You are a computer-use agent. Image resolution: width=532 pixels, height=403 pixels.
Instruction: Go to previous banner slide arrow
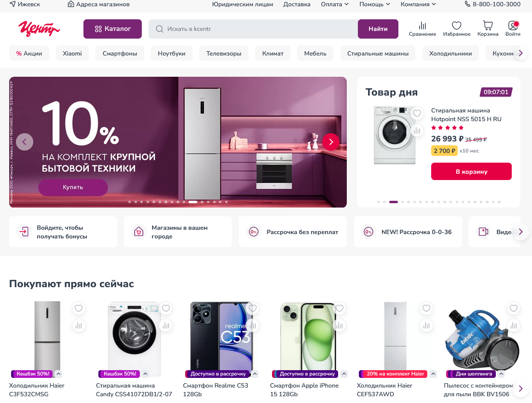click(x=25, y=141)
